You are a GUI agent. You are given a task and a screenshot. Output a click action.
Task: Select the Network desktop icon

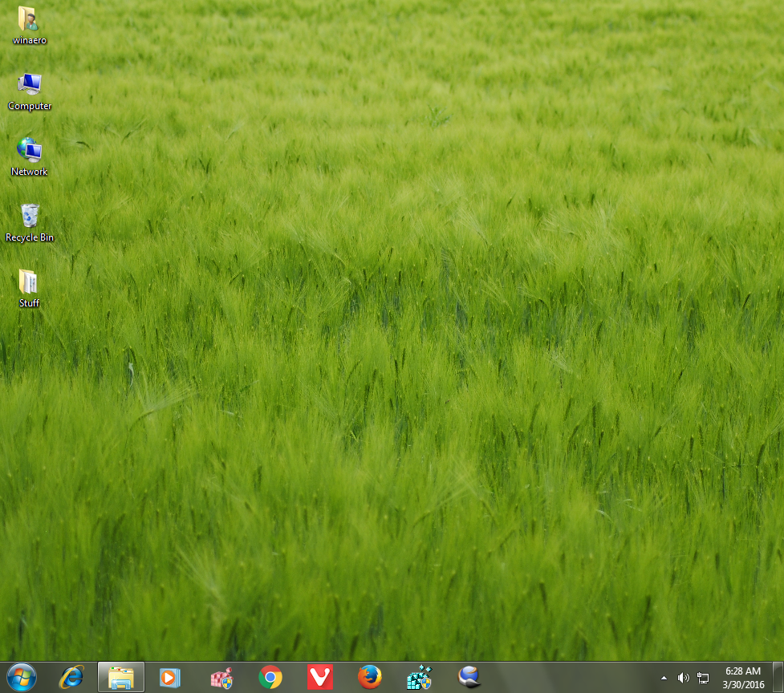29,156
